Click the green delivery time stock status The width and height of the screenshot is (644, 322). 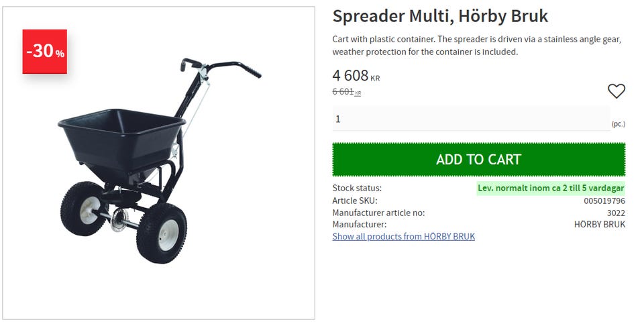[x=551, y=188]
